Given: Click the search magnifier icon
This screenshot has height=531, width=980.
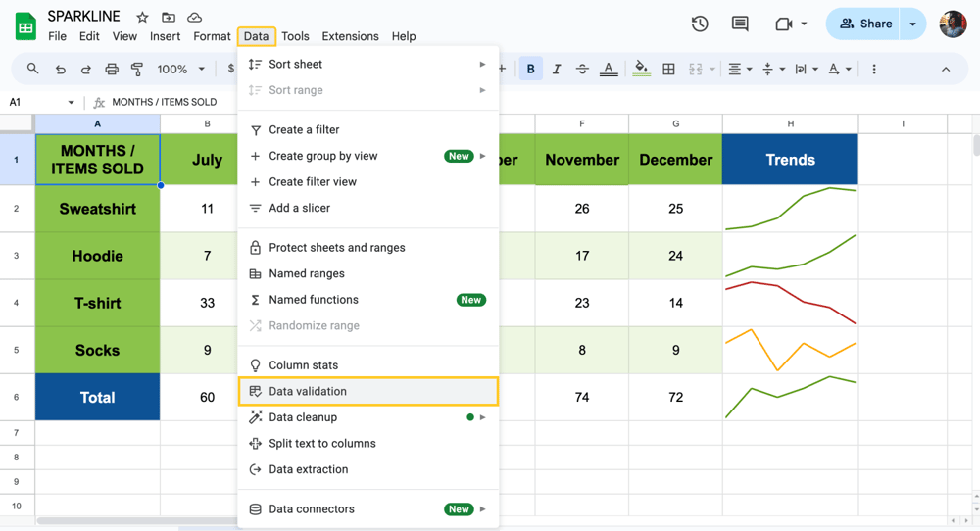Looking at the screenshot, I should [33, 70].
